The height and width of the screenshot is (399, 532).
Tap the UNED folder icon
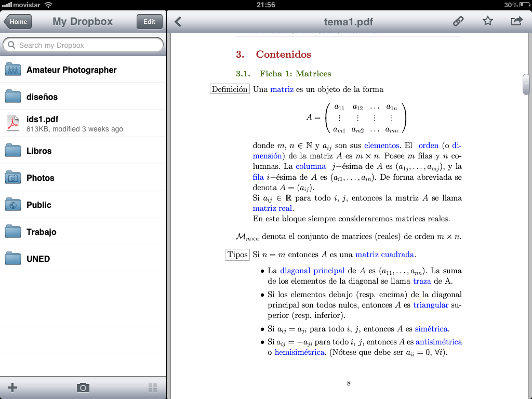[x=13, y=259]
